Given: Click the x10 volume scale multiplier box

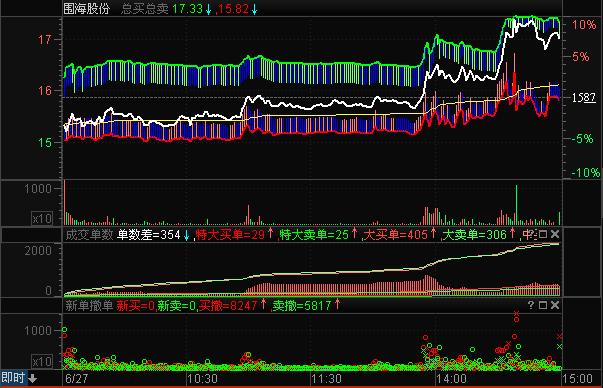Looking at the screenshot, I should [x=42, y=219].
